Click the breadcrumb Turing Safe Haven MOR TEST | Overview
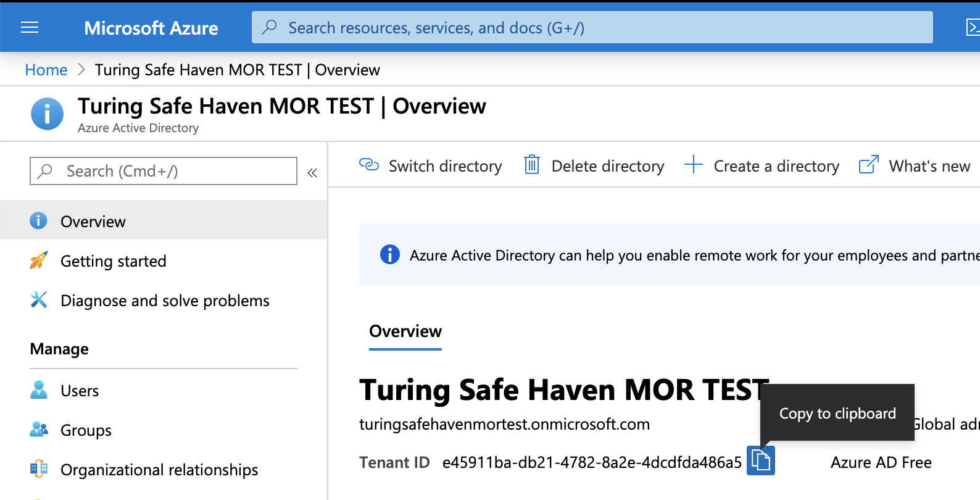 [x=237, y=70]
